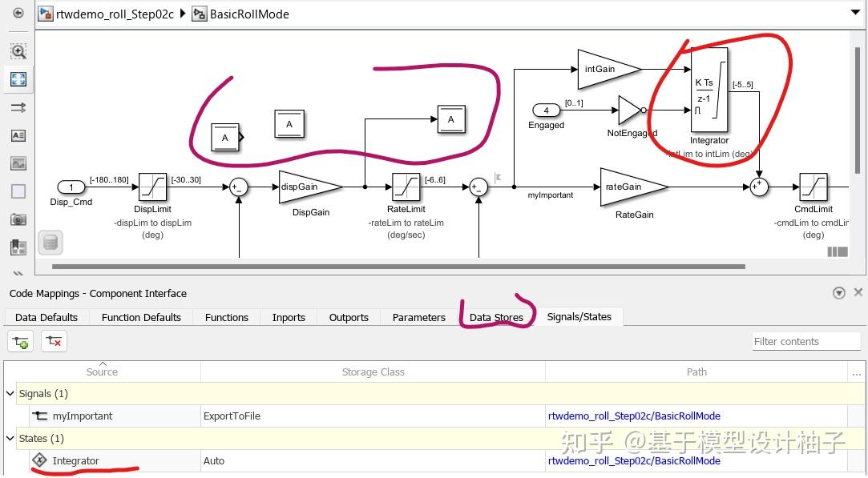868x478 pixels.
Task: Select the Image insertion tool
Action: [x=18, y=163]
